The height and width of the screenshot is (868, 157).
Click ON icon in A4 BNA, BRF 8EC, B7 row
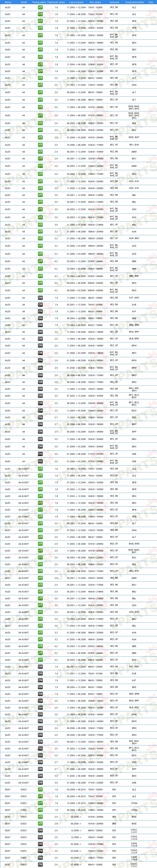point(40,332)
